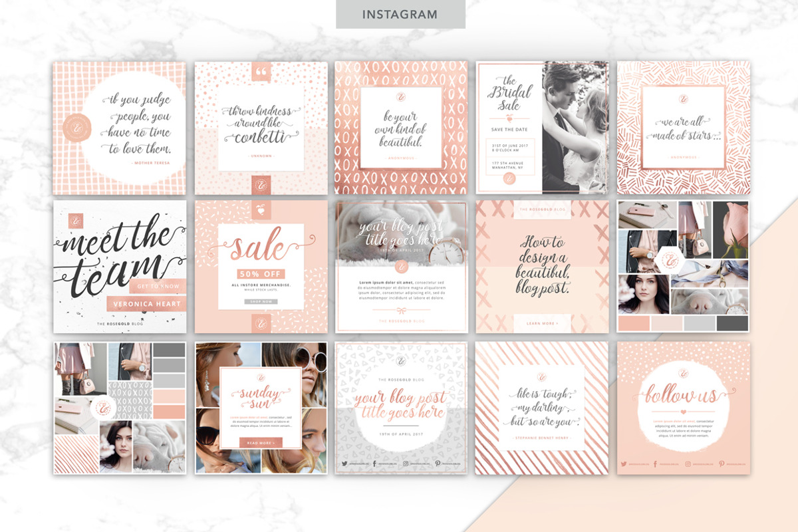This screenshot has height=532, width=798.
Task: Click the READ MORE button on Sunday Sun
Action: [x=261, y=443]
